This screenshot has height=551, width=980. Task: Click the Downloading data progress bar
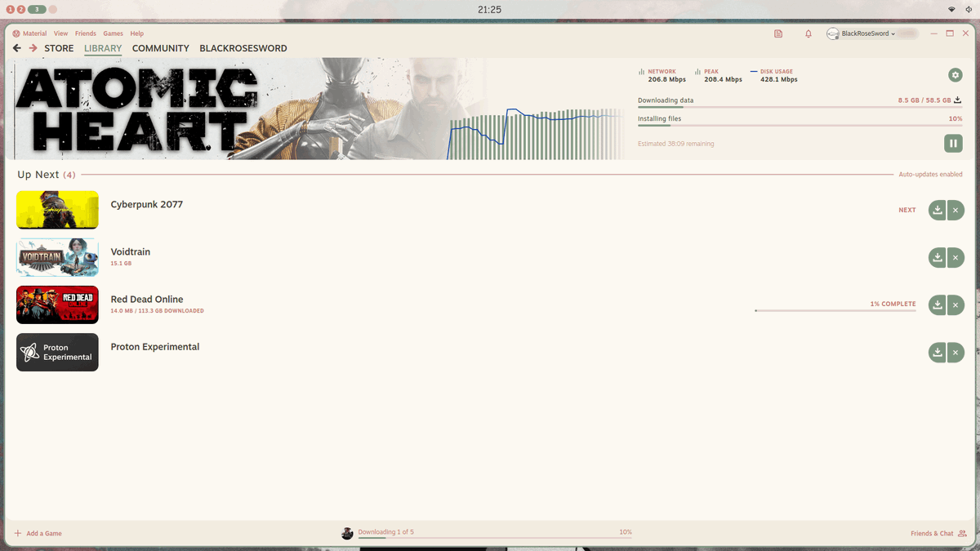(800, 107)
